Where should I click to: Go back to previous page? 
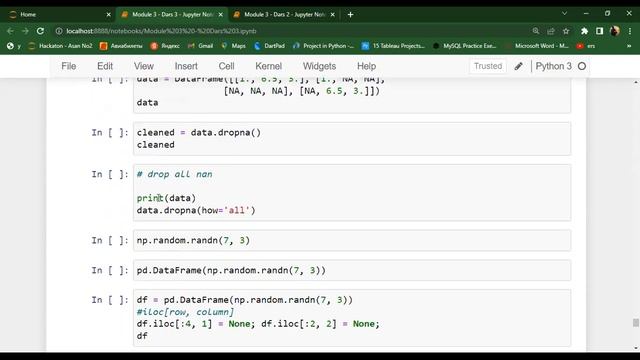point(10,31)
